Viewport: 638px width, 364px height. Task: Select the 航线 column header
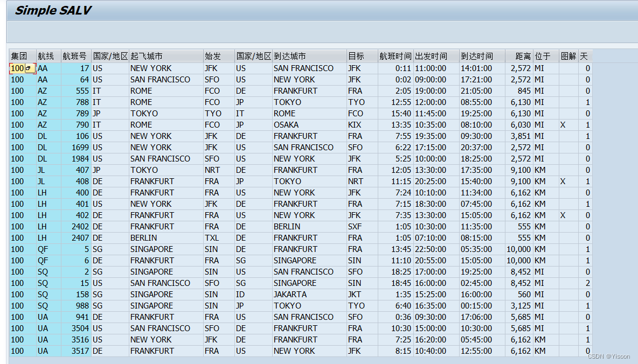coord(48,56)
